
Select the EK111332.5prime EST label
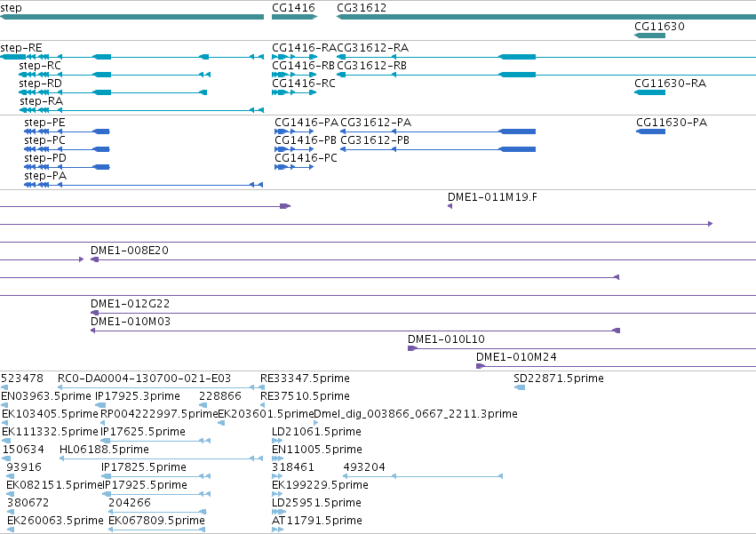(x=50, y=432)
